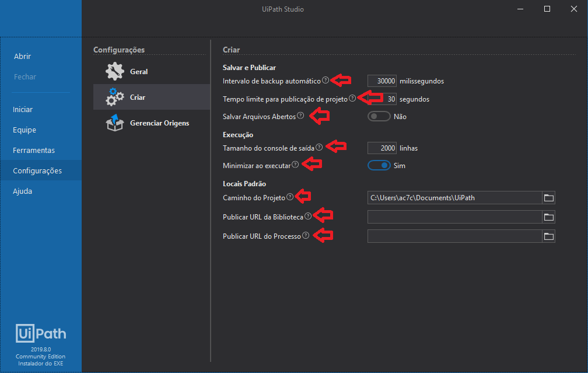Open the Gerenciar Origens settings tab
The width and height of the screenshot is (588, 373).
pyautogui.click(x=152, y=123)
